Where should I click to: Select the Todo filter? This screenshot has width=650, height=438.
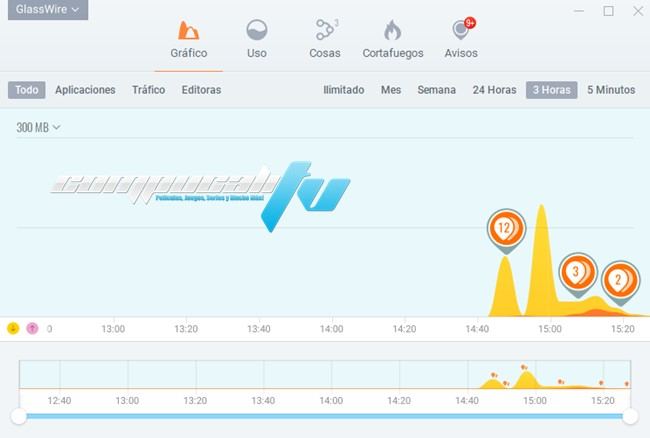tap(27, 90)
